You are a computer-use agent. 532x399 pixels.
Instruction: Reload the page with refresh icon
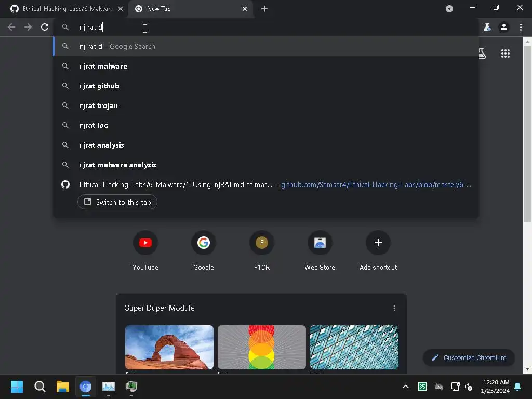tap(45, 27)
